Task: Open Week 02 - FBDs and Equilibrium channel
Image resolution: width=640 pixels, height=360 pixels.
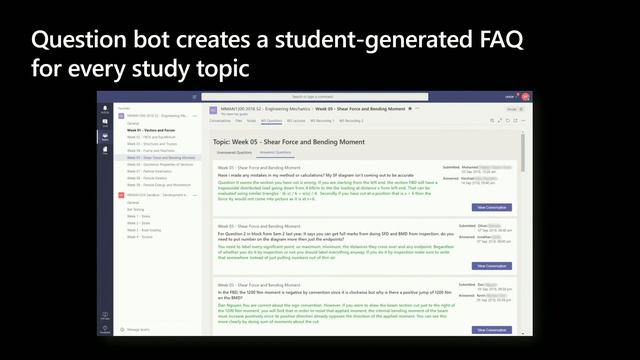Action: pyautogui.click(x=151, y=137)
